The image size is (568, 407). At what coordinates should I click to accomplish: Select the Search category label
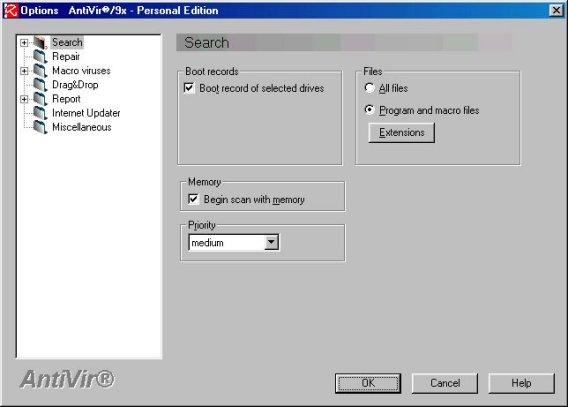(x=67, y=42)
